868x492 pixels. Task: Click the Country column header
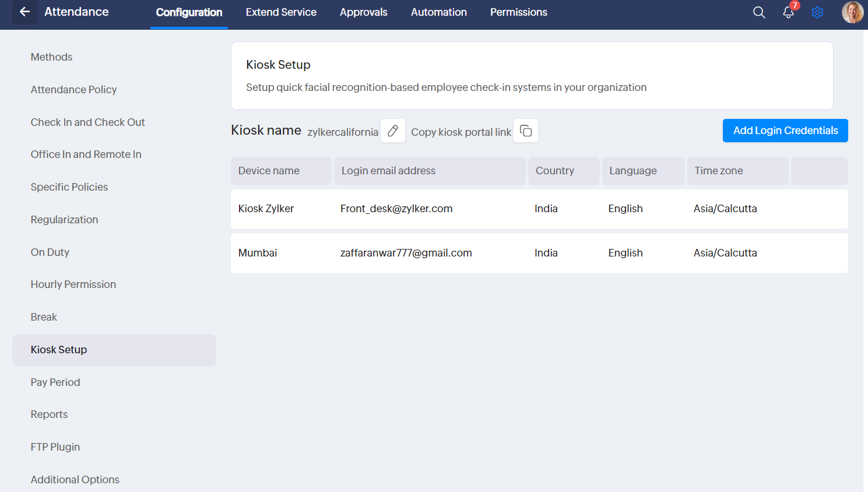click(x=564, y=171)
